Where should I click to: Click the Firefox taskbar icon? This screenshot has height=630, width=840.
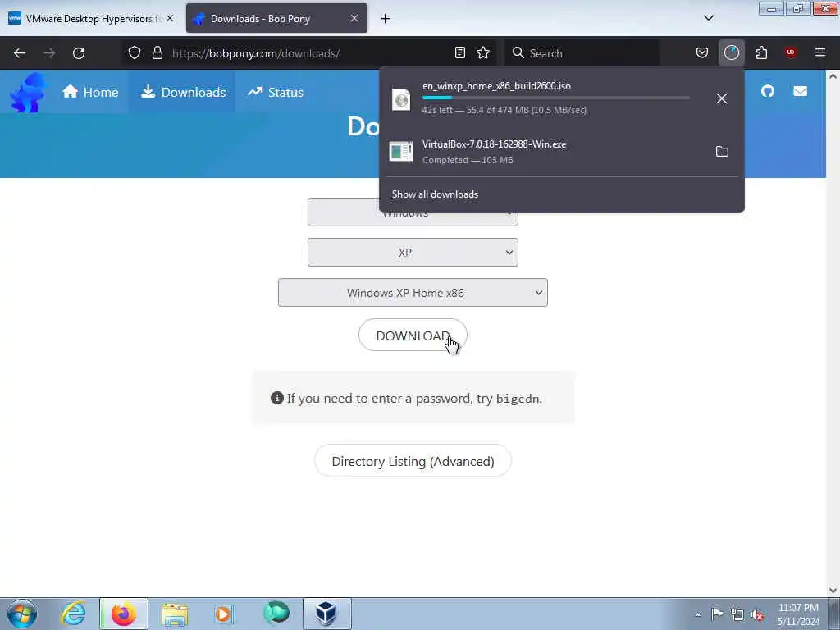pos(123,614)
